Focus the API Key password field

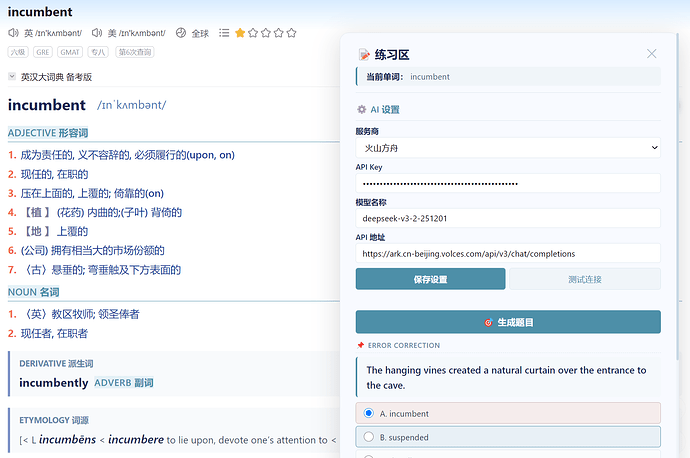coord(508,183)
